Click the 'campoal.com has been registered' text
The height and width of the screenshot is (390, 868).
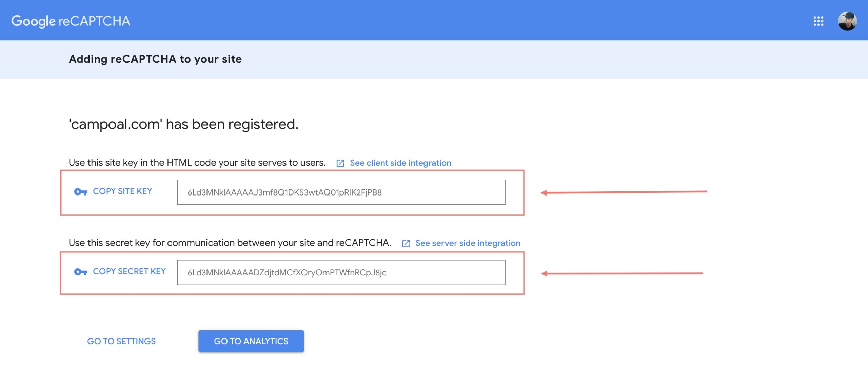(183, 124)
